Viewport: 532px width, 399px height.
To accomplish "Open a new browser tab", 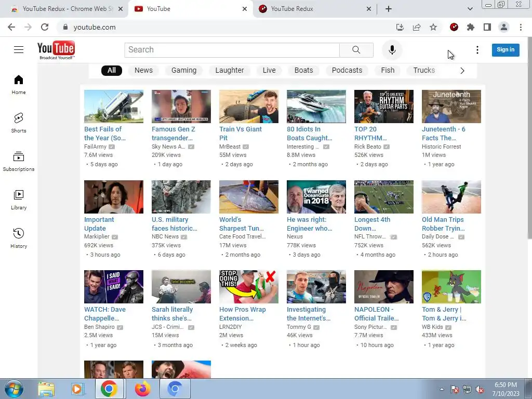I will [x=389, y=9].
